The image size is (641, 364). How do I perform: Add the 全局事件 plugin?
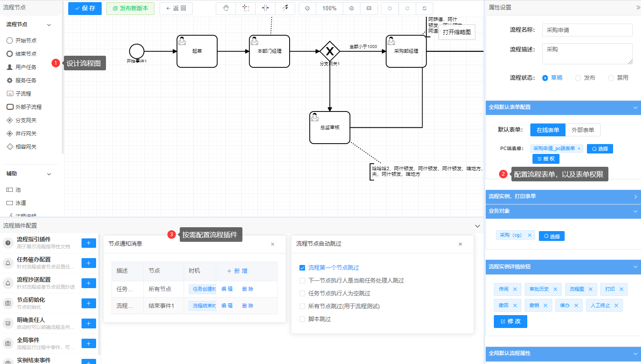pos(89,344)
